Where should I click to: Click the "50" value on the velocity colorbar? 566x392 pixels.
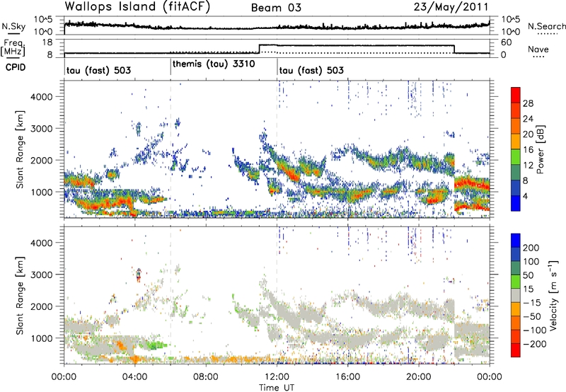[x=528, y=275]
